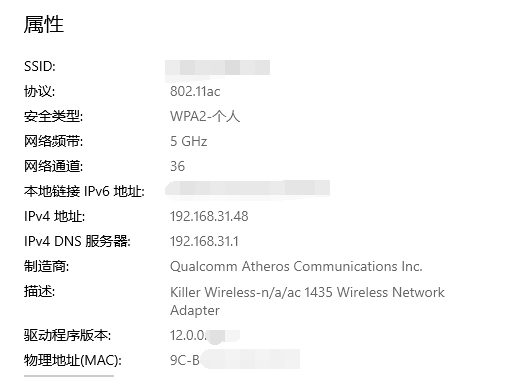
Task: Click the partially visible button below MAC address
Action: [69, 376]
